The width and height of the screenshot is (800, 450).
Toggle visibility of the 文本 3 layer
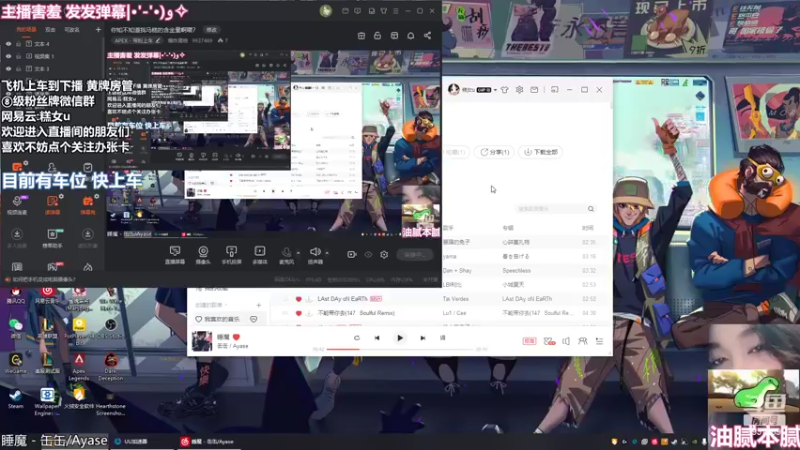[x=8, y=68]
